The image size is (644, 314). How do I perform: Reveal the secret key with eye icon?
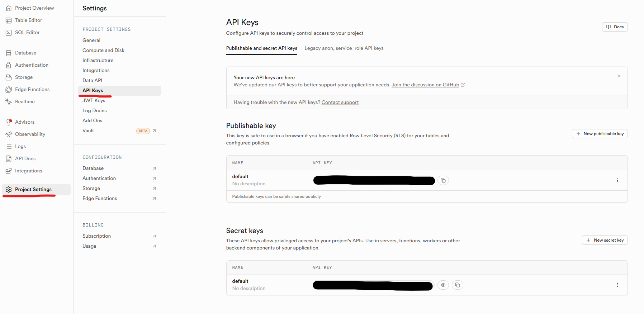443,285
